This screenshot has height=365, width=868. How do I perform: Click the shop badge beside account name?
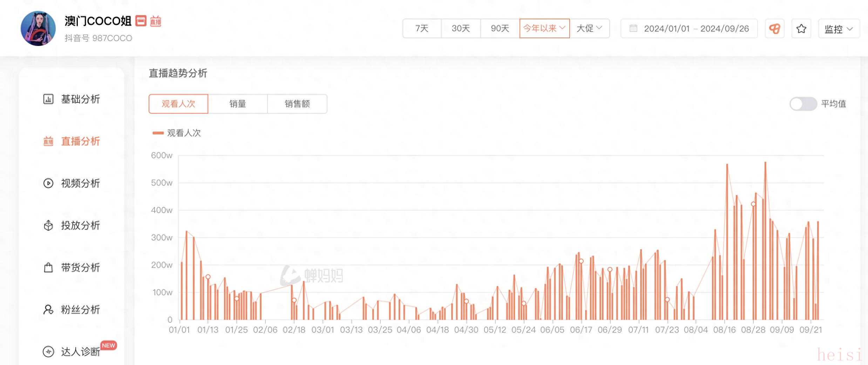(x=141, y=21)
